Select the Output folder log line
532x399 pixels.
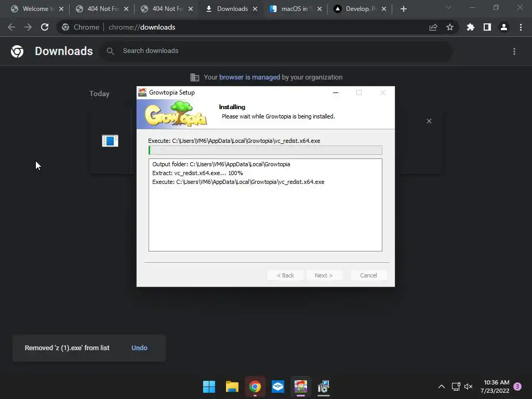point(221,164)
